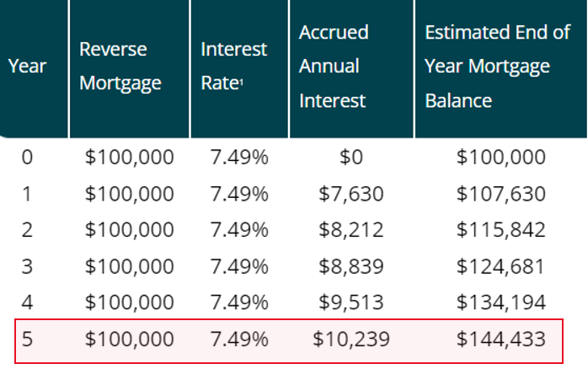Select the $7,630 accrued interest value
This screenshot has height=369, width=588.
[351, 194]
